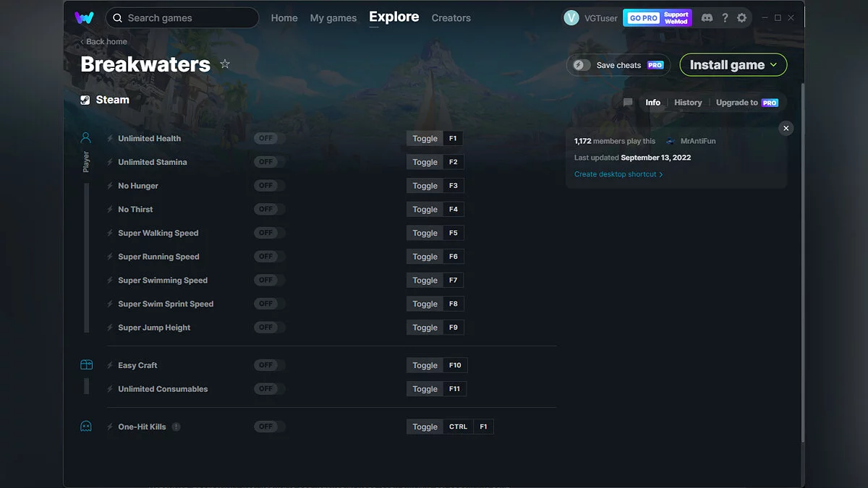
Task: Open settings via the gear icon
Action: [x=741, y=17]
